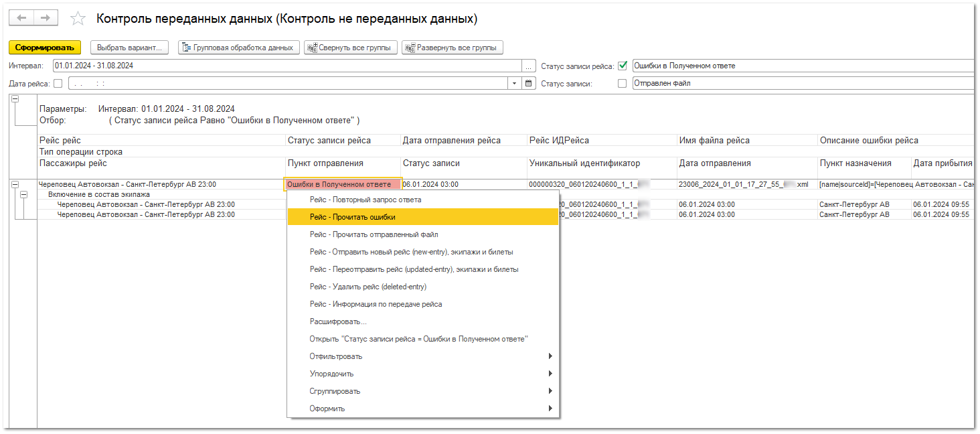Open the Дата рейса dropdown arrow

point(514,84)
